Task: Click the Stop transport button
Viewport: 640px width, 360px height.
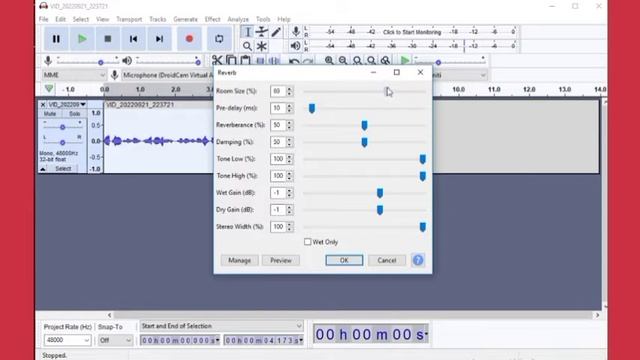Action: click(x=108, y=39)
